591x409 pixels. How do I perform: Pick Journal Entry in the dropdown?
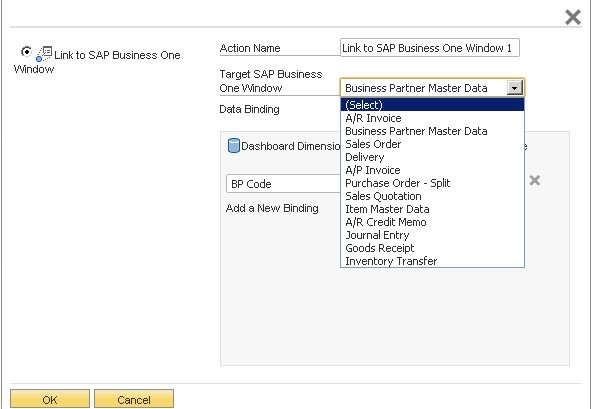click(432, 235)
